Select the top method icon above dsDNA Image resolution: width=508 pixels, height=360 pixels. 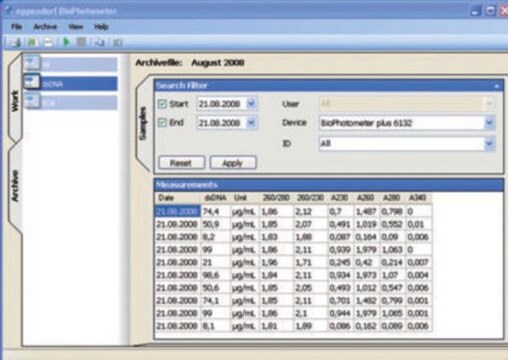coord(32,63)
